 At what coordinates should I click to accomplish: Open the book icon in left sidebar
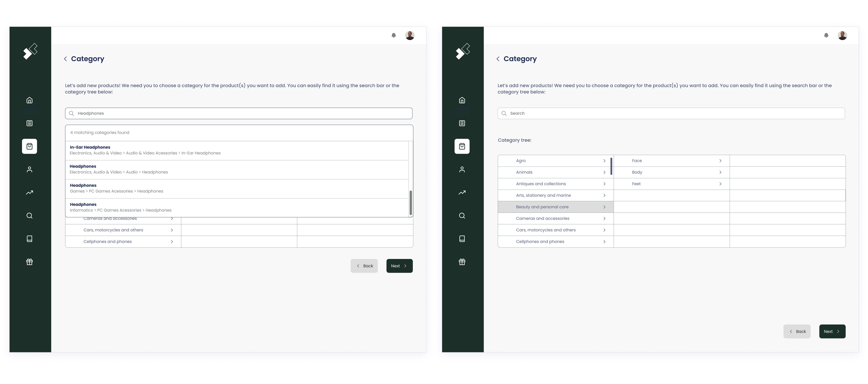click(x=30, y=239)
